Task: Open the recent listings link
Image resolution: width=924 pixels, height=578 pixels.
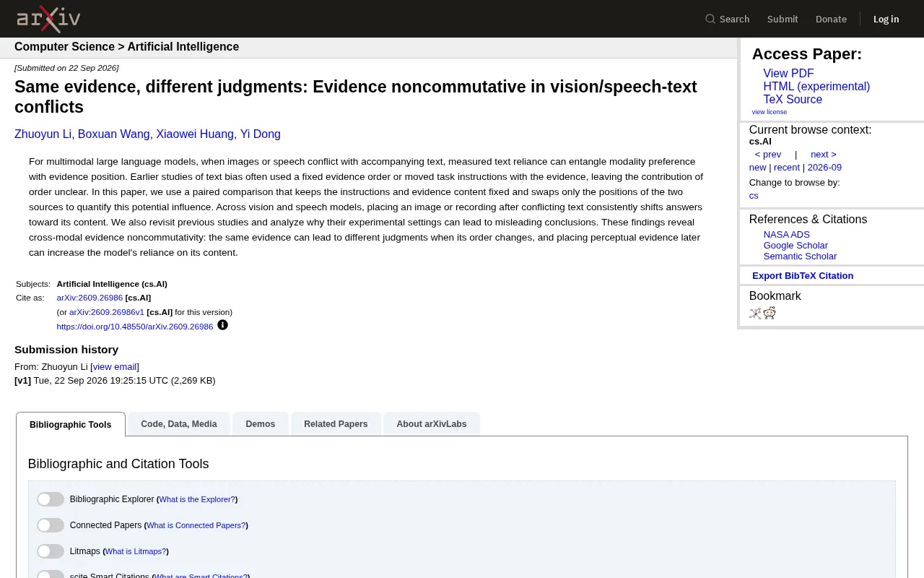Action: [787, 168]
